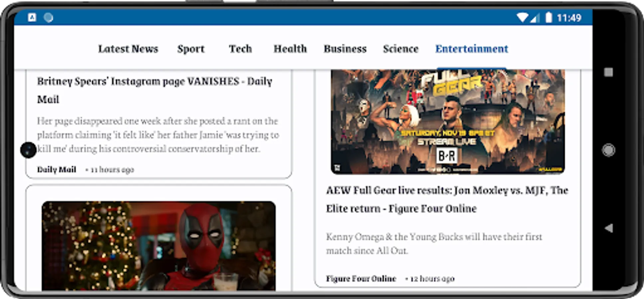Tap the Android home navigation button
Image resolution: width=644 pixels, height=299 pixels.
[608, 150]
